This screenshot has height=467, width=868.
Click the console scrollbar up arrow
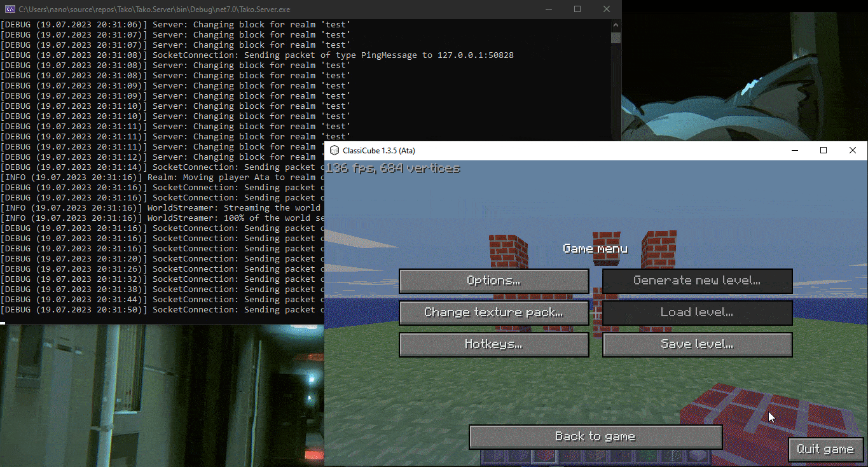[616, 25]
